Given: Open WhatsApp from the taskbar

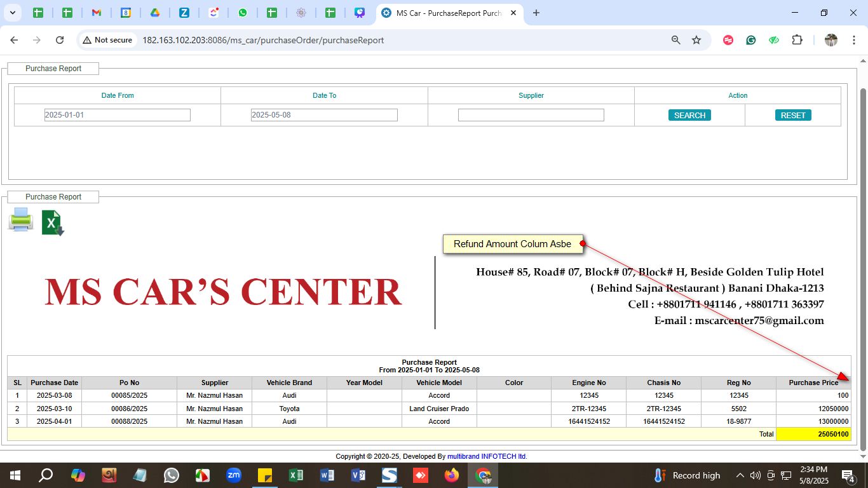Looking at the screenshot, I should click(x=172, y=475).
